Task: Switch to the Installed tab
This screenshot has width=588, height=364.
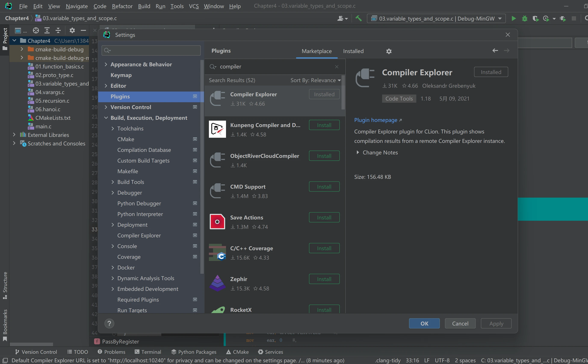Action: click(x=353, y=51)
